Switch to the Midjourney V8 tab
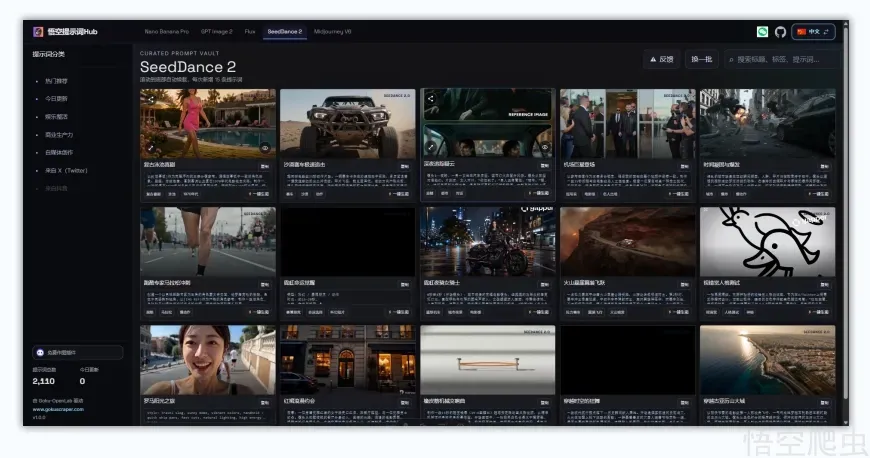This screenshot has height=458, width=870. pyautogui.click(x=332, y=32)
